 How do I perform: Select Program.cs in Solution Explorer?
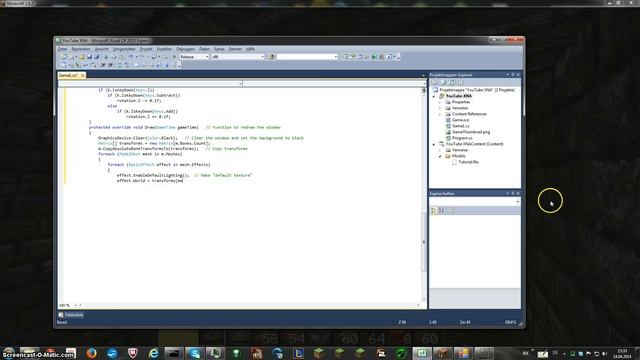[462, 138]
